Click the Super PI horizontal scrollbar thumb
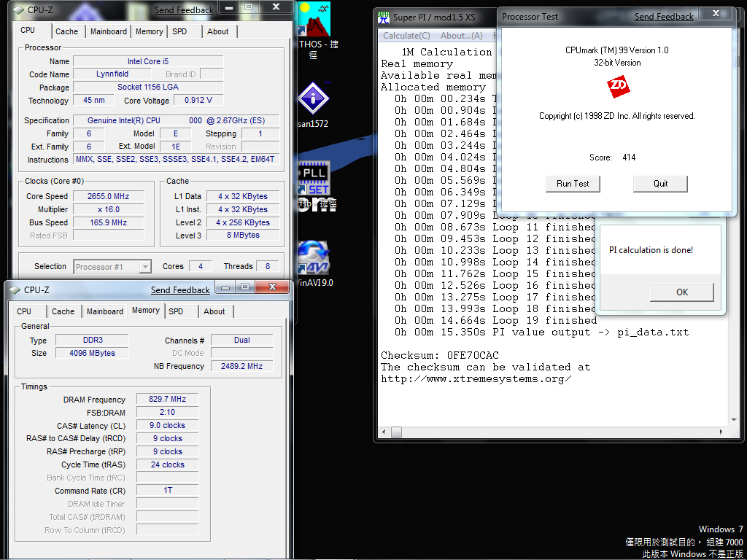 (x=396, y=432)
